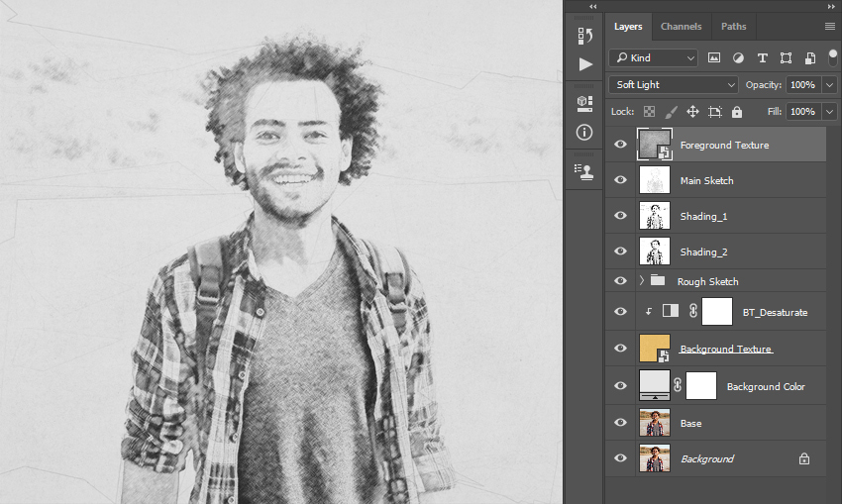The width and height of the screenshot is (842, 504).
Task: Open the History panel icon
Action: (584, 36)
